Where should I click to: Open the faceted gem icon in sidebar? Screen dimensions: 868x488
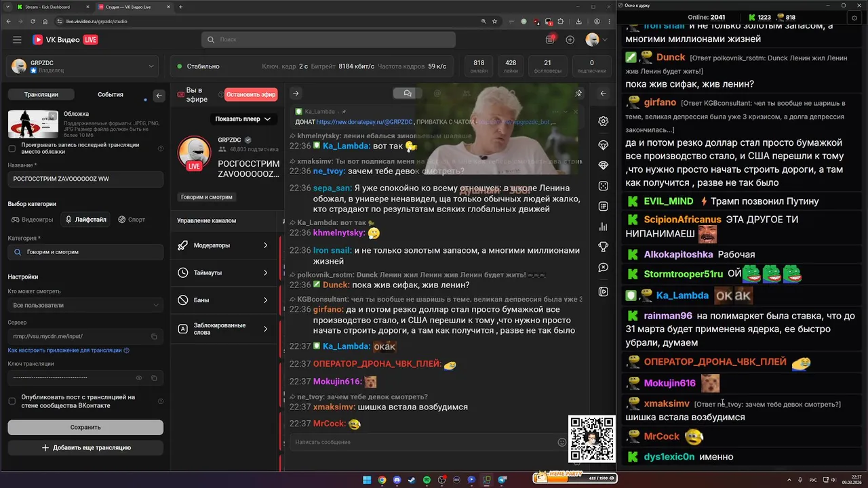(x=604, y=165)
